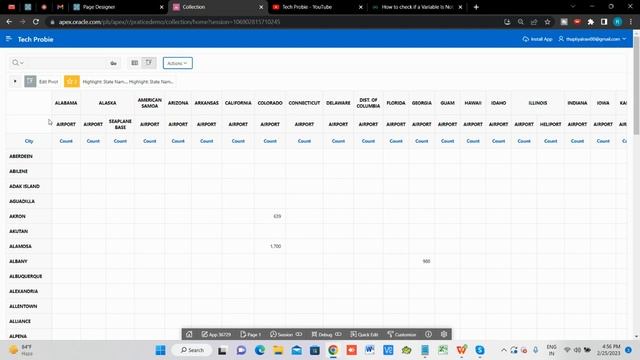Click the Home icon in developer toolbar
The width and height of the screenshot is (640, 360).
(x=189, y=334)
